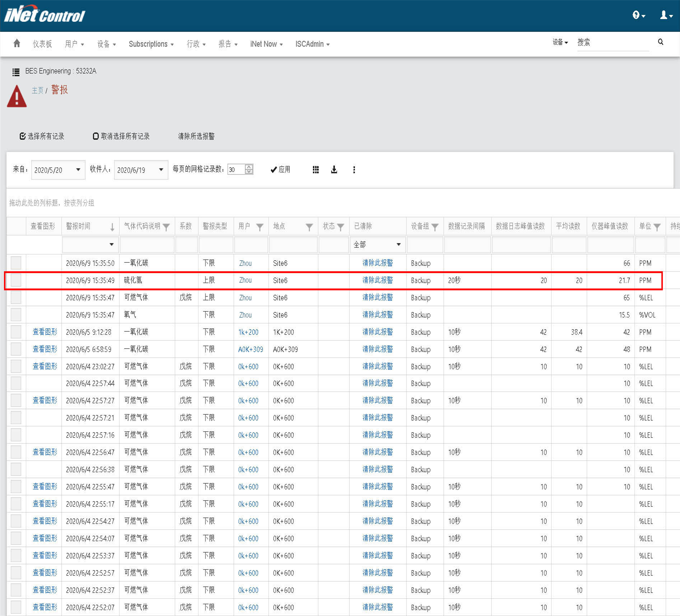Click user link Zhou in 硫化氢 row
680x616 pixels.
pos(245,280)
